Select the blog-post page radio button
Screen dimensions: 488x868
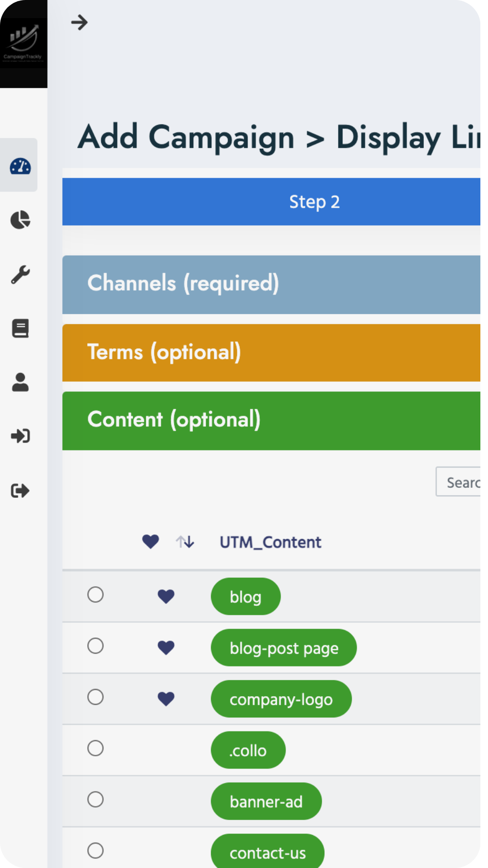(x=95, y=646)
